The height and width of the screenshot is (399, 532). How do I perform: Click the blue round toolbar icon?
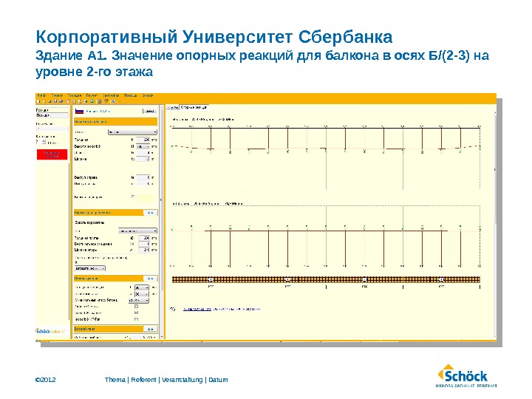[113, 101]
